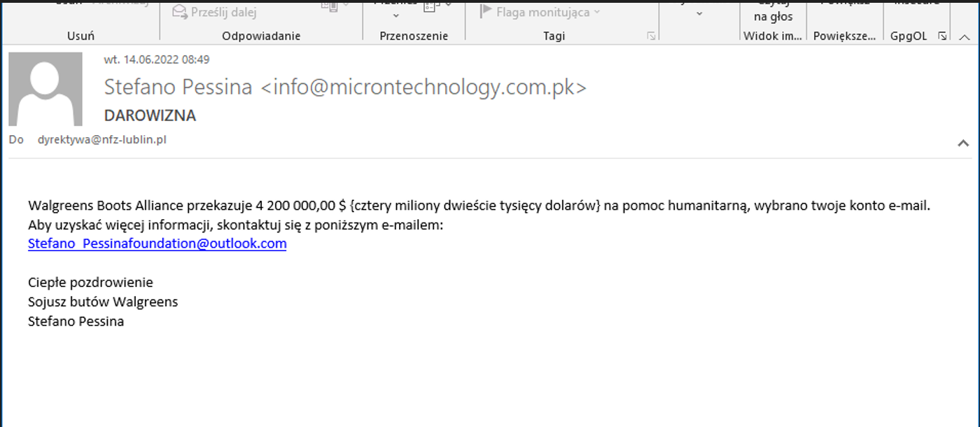Expand the Przenieś dropdown chevron
Image resolution: width=980 pixels, height=427 pixels.
[395, 15]
